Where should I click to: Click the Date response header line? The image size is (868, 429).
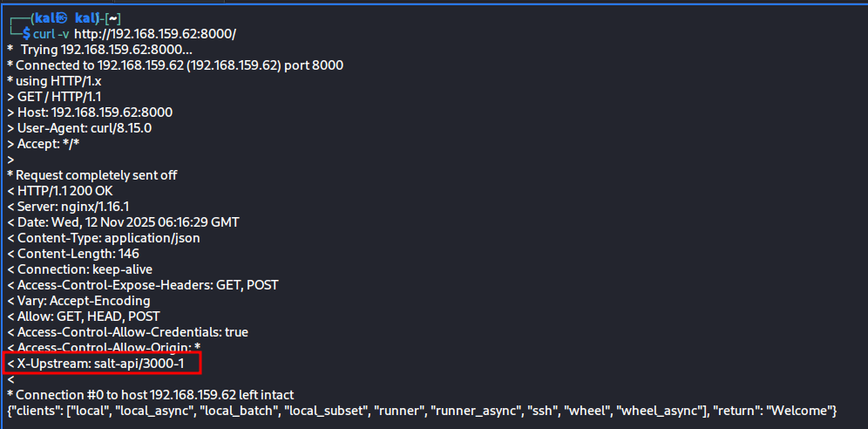[x=127, y=222]
